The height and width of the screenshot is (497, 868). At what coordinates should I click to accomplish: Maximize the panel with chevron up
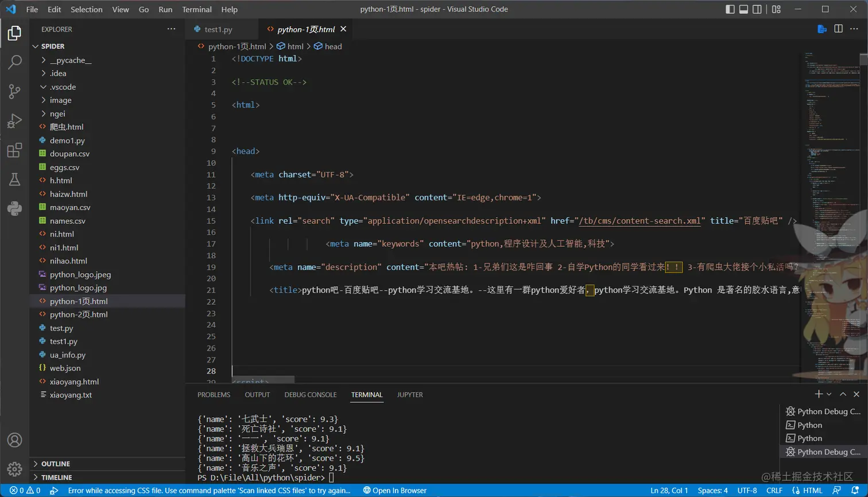coord(843,394)
